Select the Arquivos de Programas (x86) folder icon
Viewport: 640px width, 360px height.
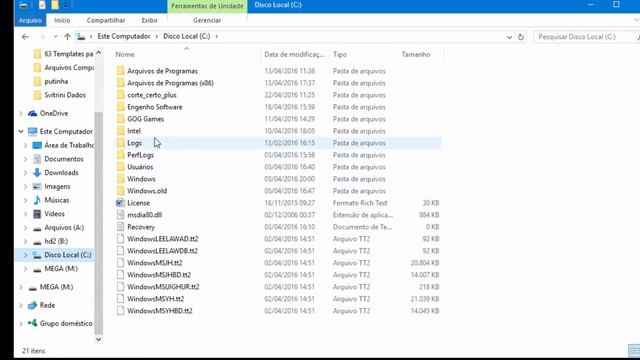pos(120,83)
